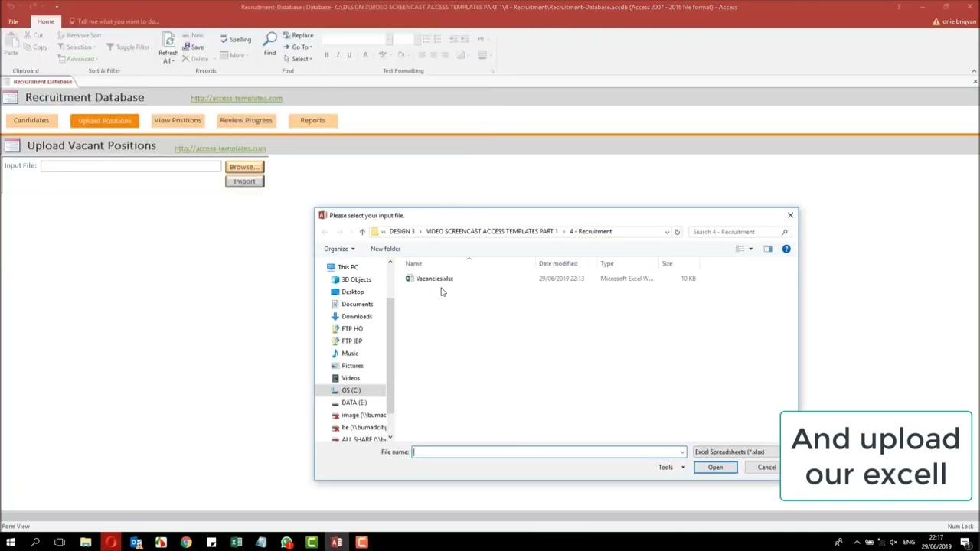Follow the access-templates link in the header
Viewport: 980px width, 551px height.
[x=237, y=98]
